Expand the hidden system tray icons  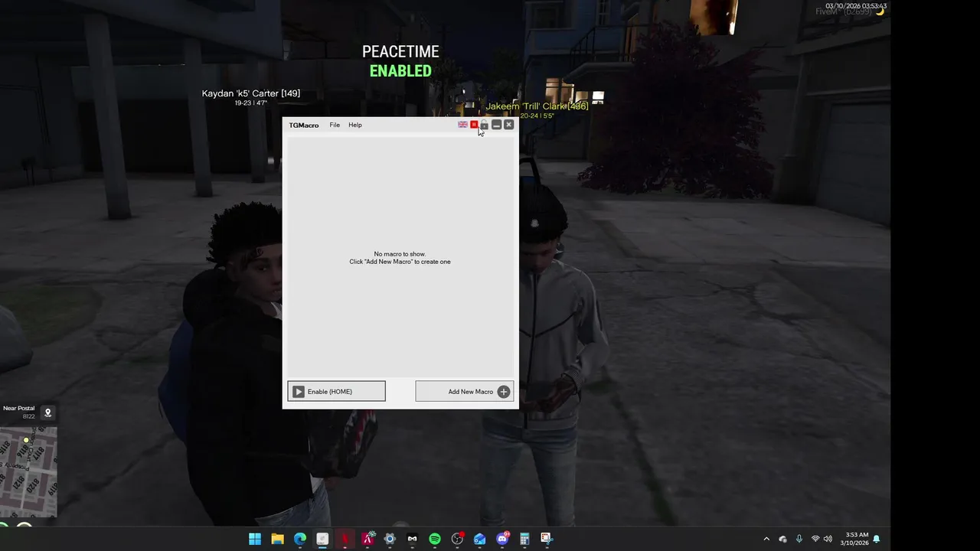[766, 539]
